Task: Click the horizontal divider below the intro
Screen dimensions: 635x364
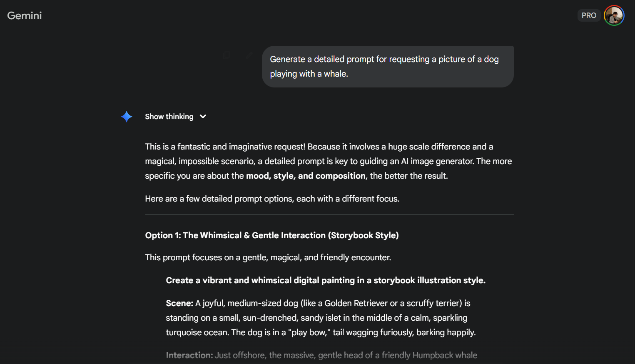Action: pyautogui.click(x=329, y=215)
